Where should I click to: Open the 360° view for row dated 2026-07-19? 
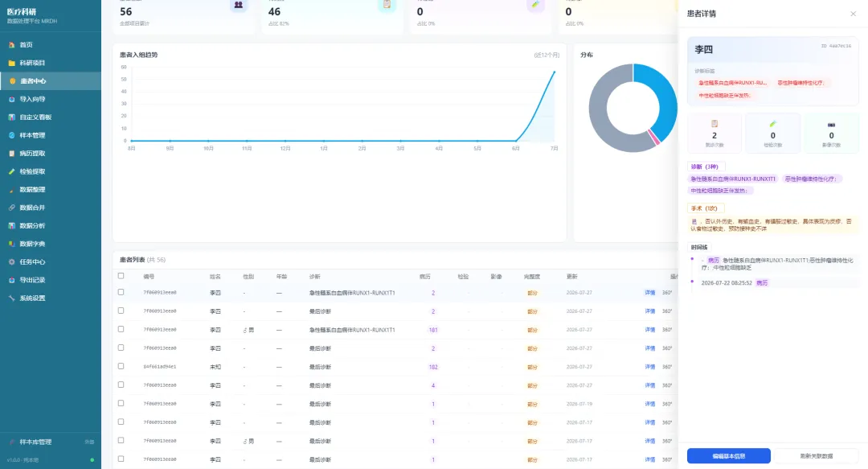coord(667,404)
